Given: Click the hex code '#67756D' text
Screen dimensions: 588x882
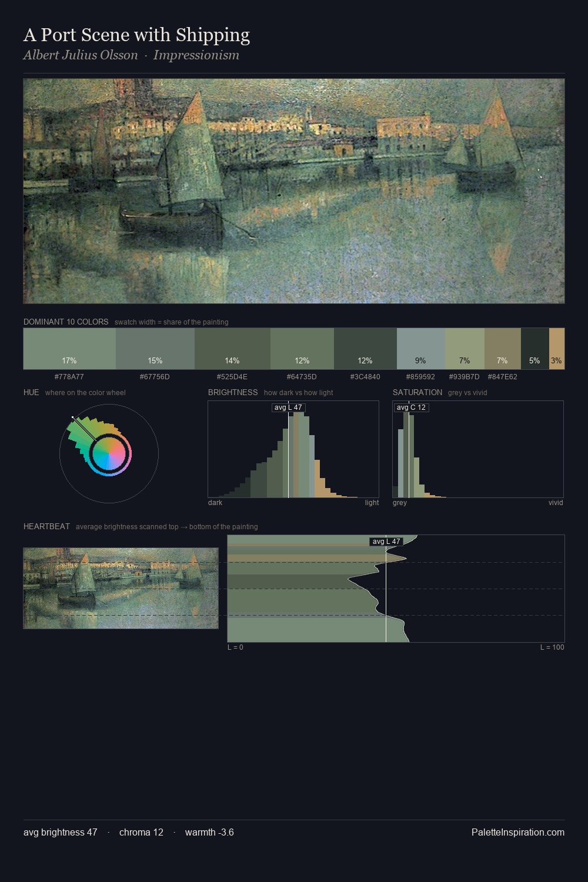Looking at the screenshot, I should (155, 377).
